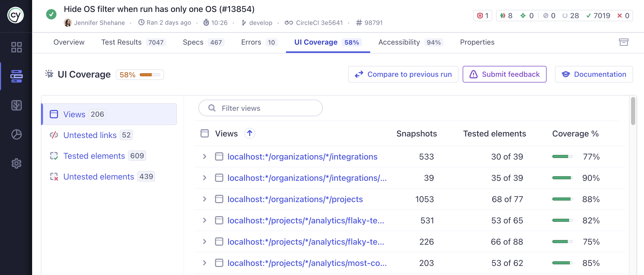Click the search magnifier icon in Filter views

click(212, 108)
